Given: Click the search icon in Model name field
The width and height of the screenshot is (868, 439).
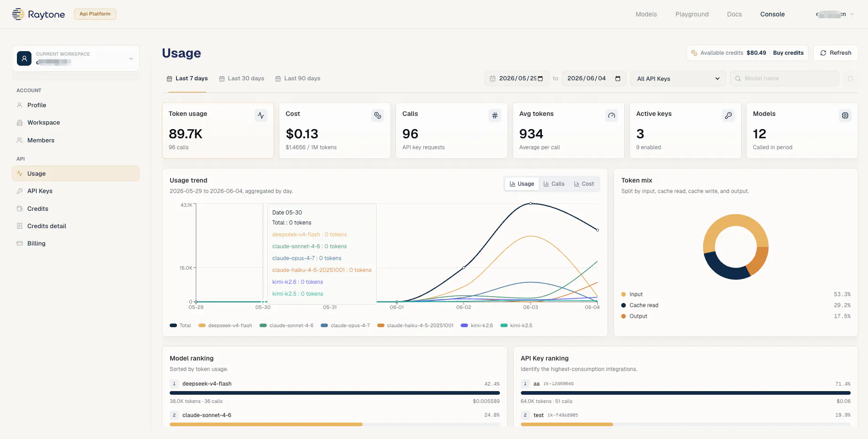Looking at the screenshot, I should tap(738, 78).
